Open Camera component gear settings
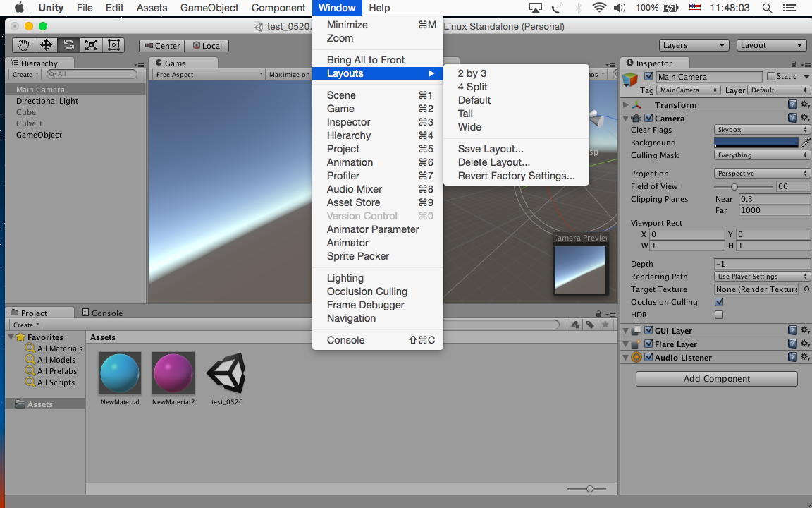 click(805, 119)
